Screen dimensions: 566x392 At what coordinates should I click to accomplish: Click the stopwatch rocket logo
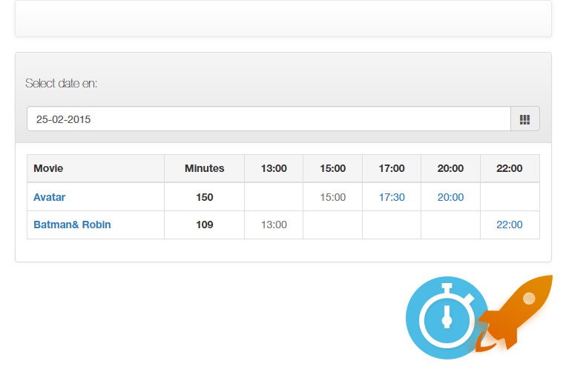[x=479, y=318]
